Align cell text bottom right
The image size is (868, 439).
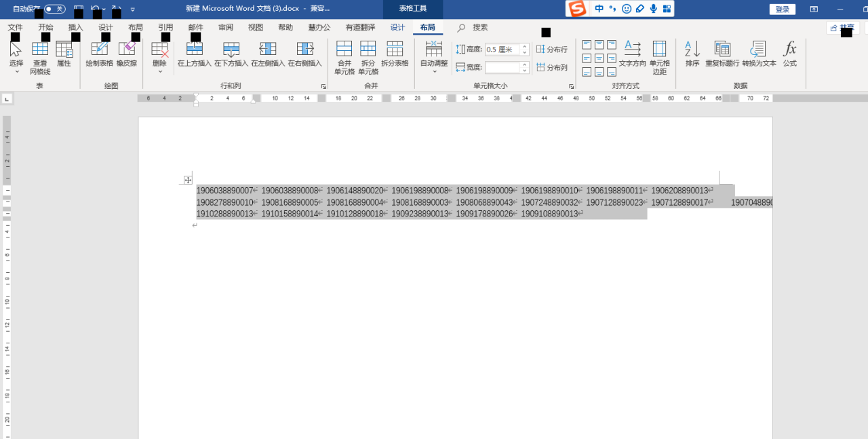click(612, 72)
